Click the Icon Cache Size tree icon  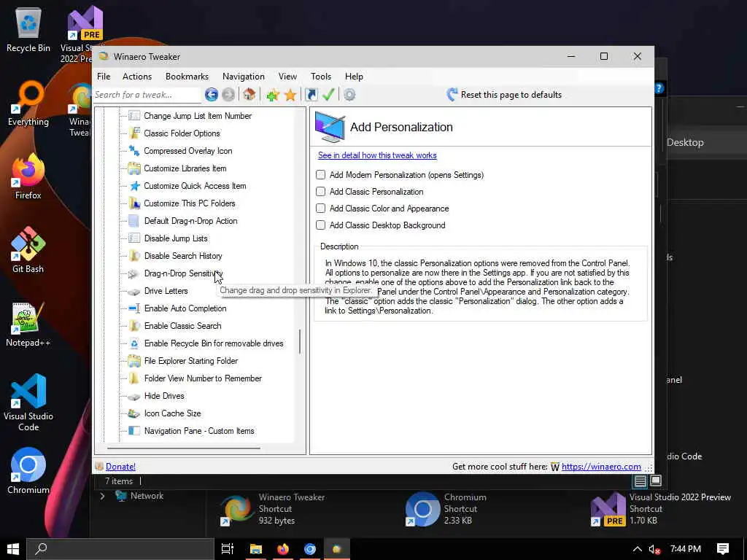click(x=134, y=413)
